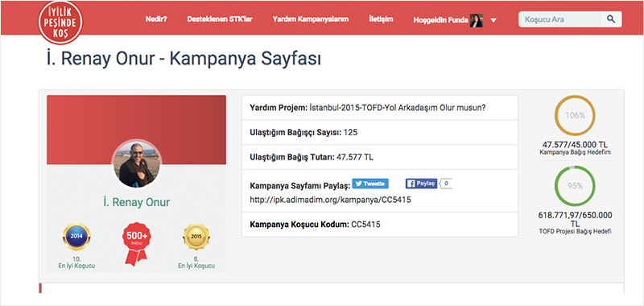This screenshot has width=644, height=306.
Task: Click the '10. En İyi Koşucu' label
Action: pyautogui.click(x=76, y=263)
